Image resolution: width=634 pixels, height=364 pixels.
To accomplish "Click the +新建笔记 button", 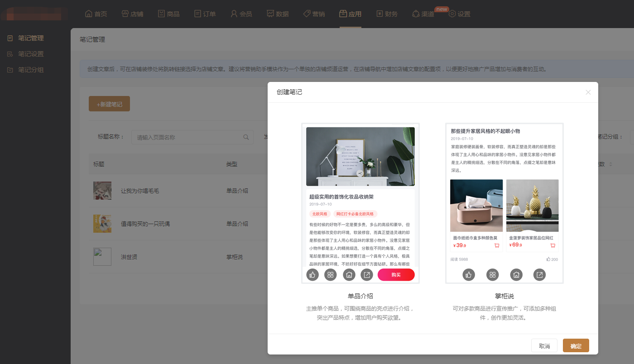I will pyautogui.click(x=109, y=104).
